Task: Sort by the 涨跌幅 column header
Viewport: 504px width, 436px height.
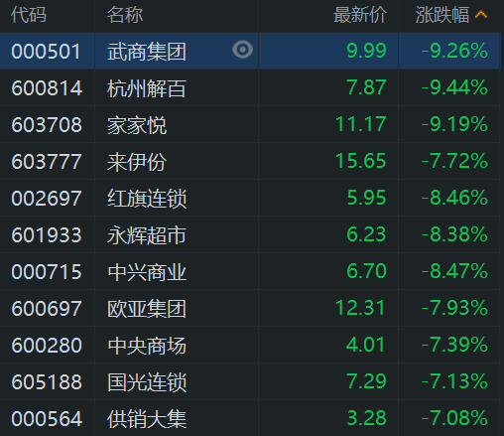Action: click(x=442, y=15)
